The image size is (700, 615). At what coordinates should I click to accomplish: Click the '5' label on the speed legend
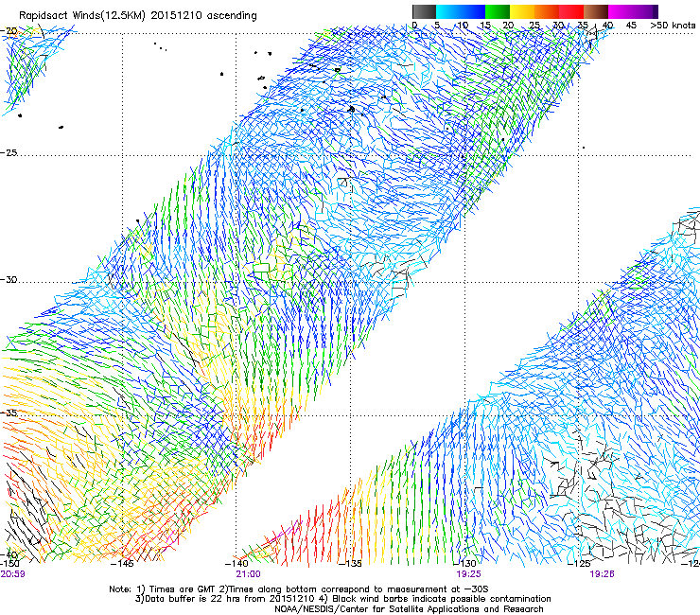[437, 26]
